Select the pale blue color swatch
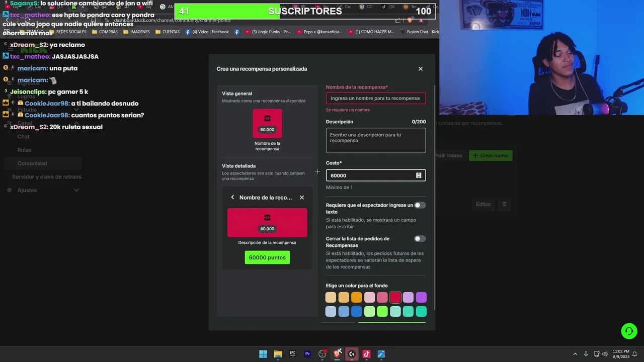Screen dimensions: 644x362 [331, 312]
